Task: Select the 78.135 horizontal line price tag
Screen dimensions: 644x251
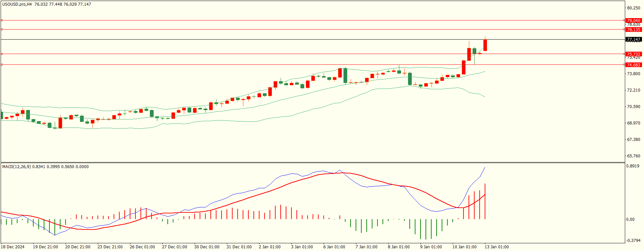Action: tap(634, 30)
